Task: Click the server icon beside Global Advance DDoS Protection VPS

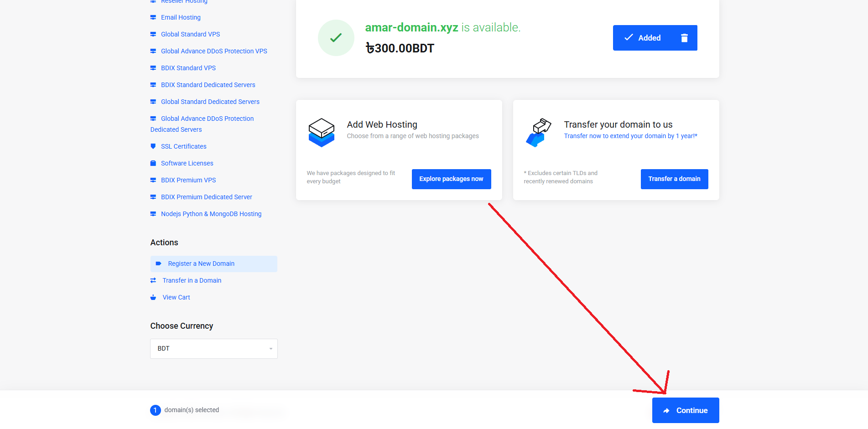Action: point(153,51)
